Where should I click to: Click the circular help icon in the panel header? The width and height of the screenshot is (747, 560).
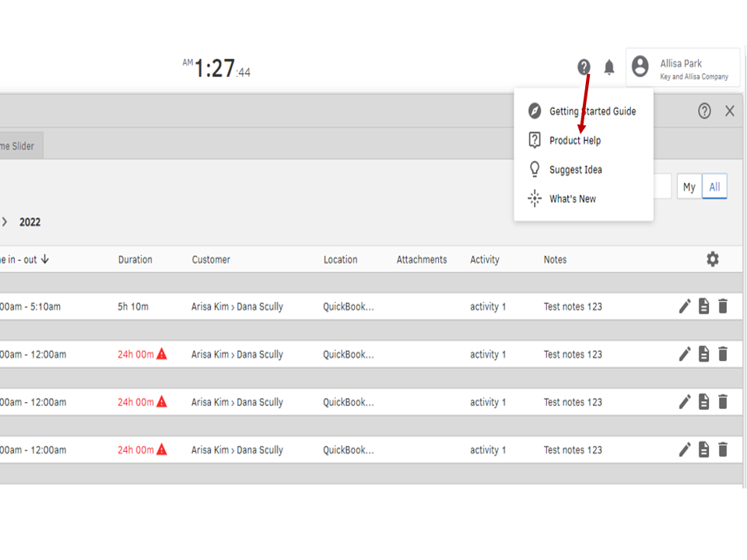click(x=704, y=111)
